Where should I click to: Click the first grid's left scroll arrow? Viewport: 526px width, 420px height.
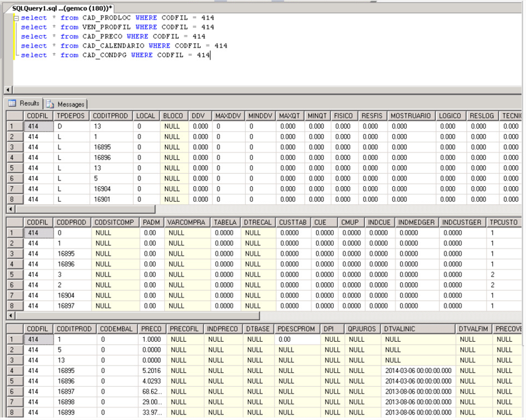point(11,209)
